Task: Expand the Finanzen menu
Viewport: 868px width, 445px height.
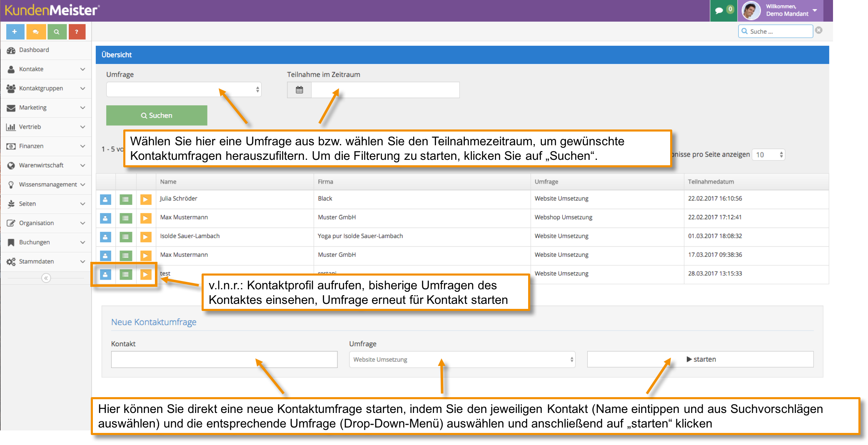Action: click(x=46, y=146)
